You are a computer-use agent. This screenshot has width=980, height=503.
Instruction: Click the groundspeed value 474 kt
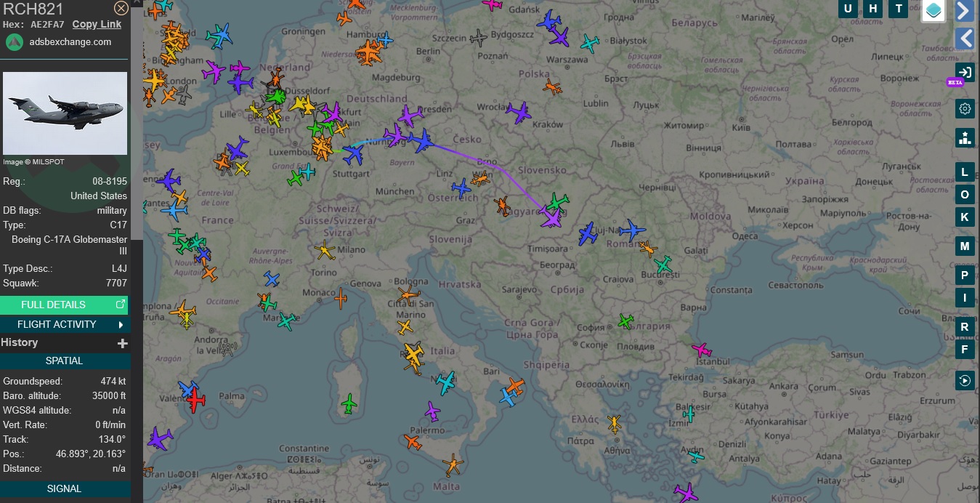113,381
